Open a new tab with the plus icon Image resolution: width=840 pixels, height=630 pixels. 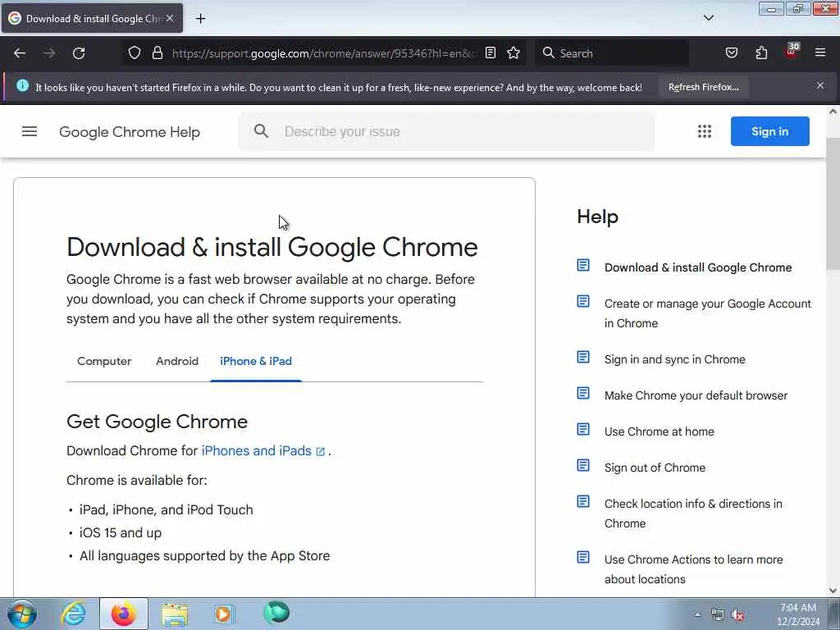[x=200, y=19]
